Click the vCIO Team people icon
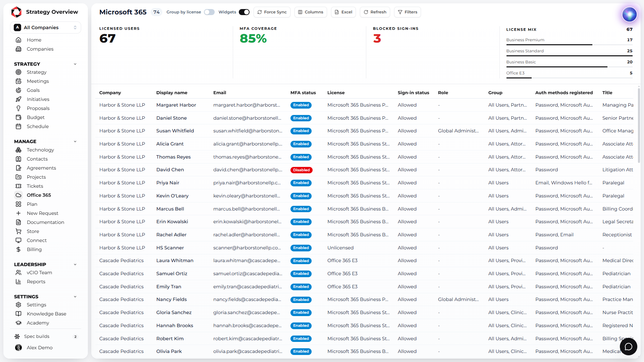This screenshot has height=362, width=644. pyautogui.click(x=18, y=273)
